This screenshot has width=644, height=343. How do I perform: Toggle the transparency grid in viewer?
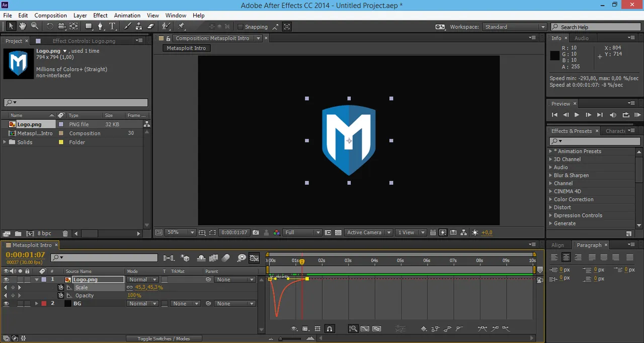(338, 232)
